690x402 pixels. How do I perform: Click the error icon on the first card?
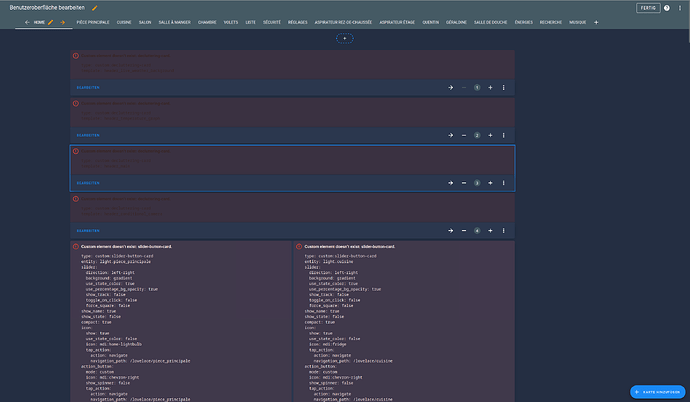[x=76, y=56]
